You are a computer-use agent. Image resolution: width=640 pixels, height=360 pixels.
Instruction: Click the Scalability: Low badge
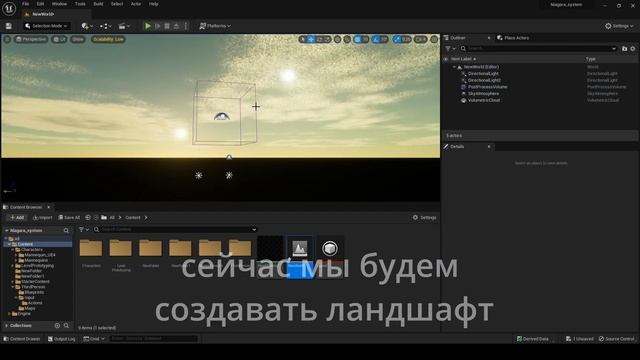pos(108,39)
